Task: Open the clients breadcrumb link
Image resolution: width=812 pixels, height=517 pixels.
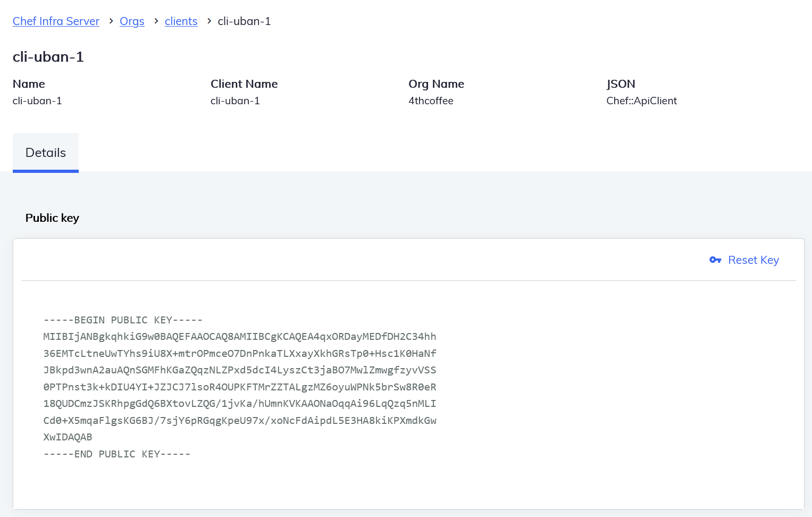Action: click(x=181, y=21)
